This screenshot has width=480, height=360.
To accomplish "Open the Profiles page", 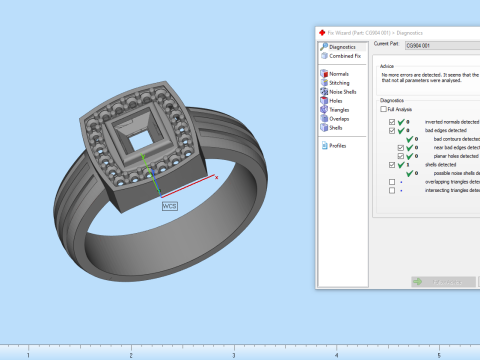I will point(334,146).
